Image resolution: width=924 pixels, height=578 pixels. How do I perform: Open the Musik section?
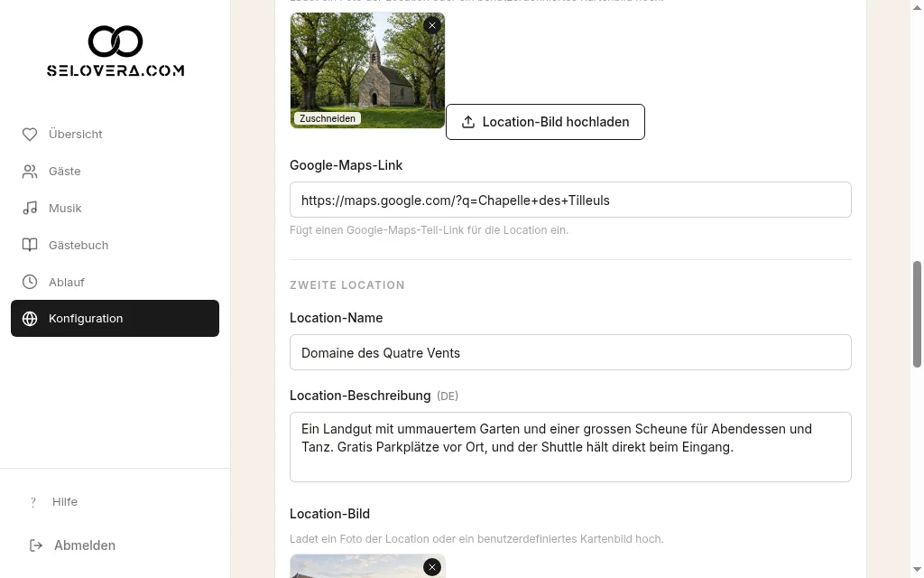pyautogui.click(x=115, y=209)
